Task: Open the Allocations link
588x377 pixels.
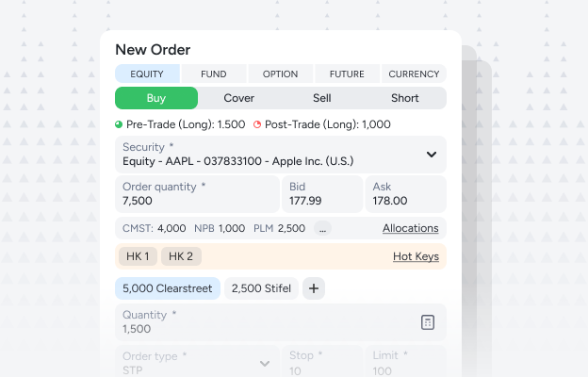Action: (x=411, y=228)
